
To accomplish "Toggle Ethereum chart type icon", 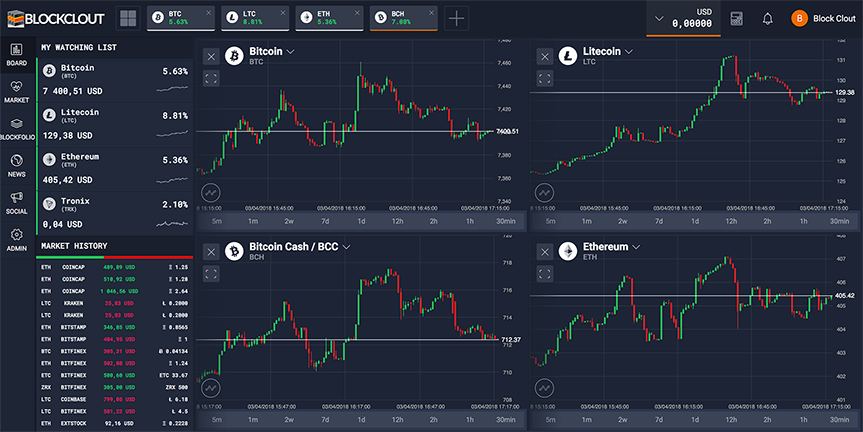I will point(544,388).
